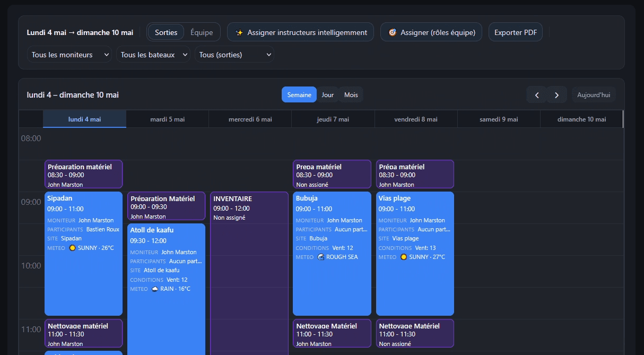Click participant name Bastien Roux in Sipadan
Image resolution: width=644 pixels, height=355 pixels.
pos(103,229)
